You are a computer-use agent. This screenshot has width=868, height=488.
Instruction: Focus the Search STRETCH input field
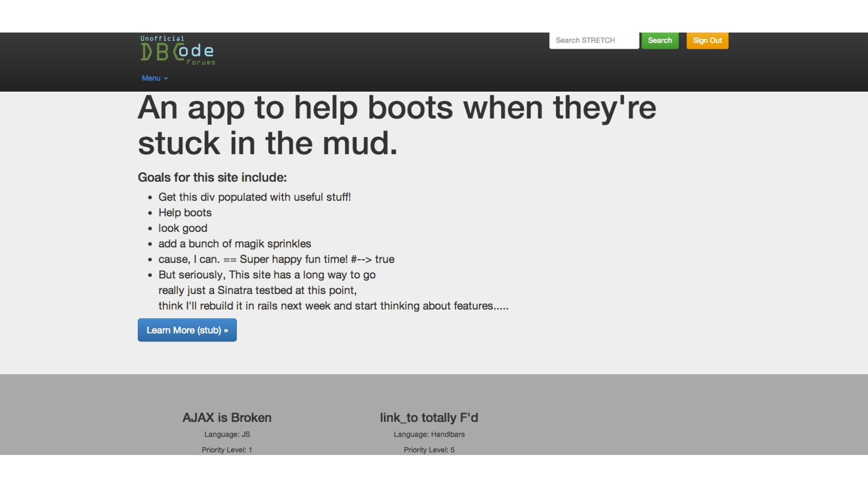(594, 40)
